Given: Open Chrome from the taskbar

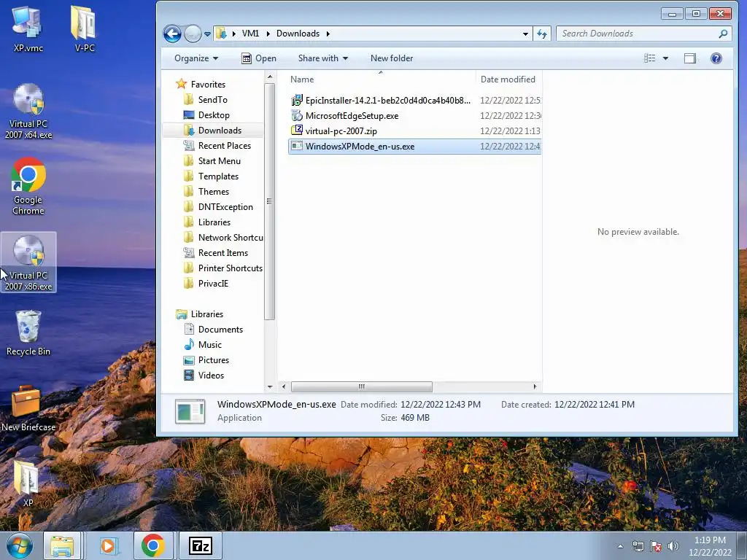Looking at the screenshot, I should [153, 545].
